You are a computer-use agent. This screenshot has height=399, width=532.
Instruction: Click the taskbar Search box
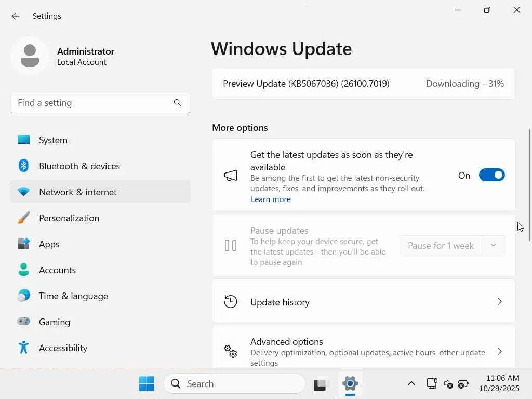pos(234,384)
